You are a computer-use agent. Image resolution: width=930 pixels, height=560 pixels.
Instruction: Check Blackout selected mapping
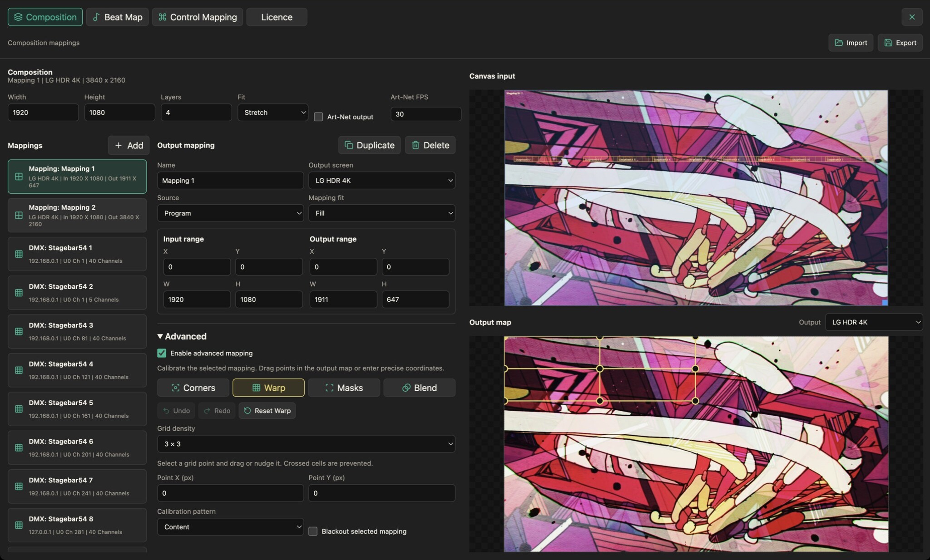(x=313, y=531)
